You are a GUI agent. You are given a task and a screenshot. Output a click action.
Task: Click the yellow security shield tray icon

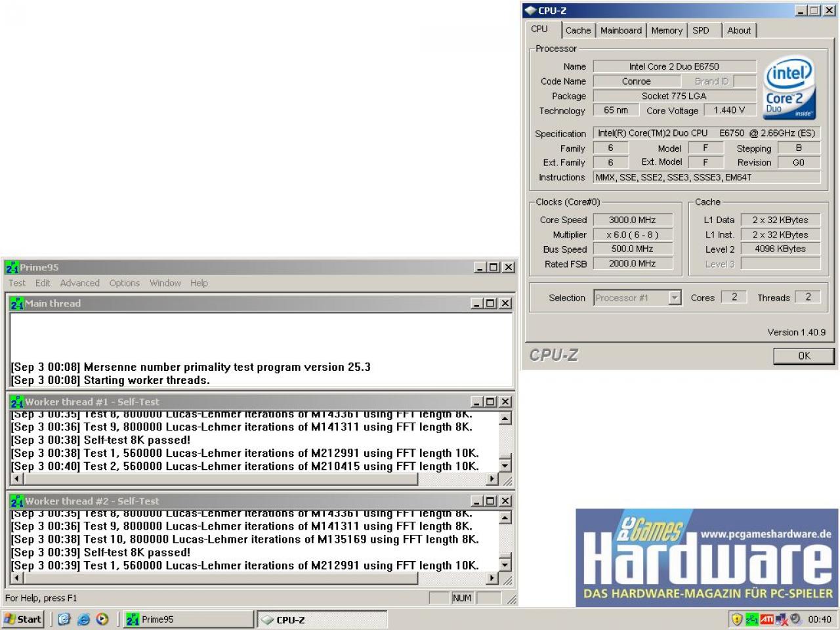[x=736, y=619]
